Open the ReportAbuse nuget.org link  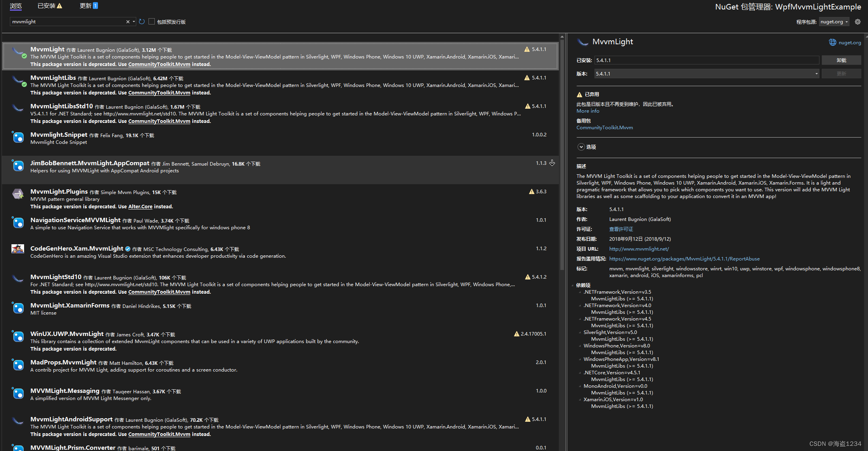coord(684,259)
